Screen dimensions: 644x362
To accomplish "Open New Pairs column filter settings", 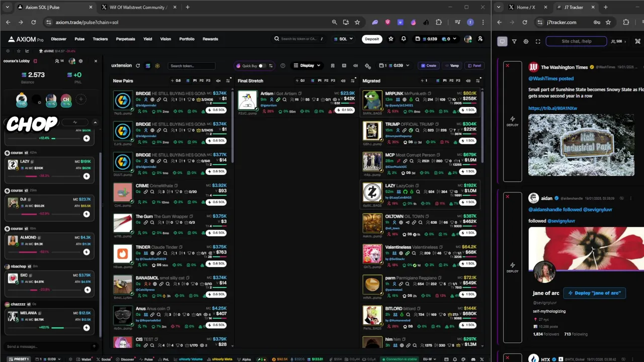I will point(228,80).
